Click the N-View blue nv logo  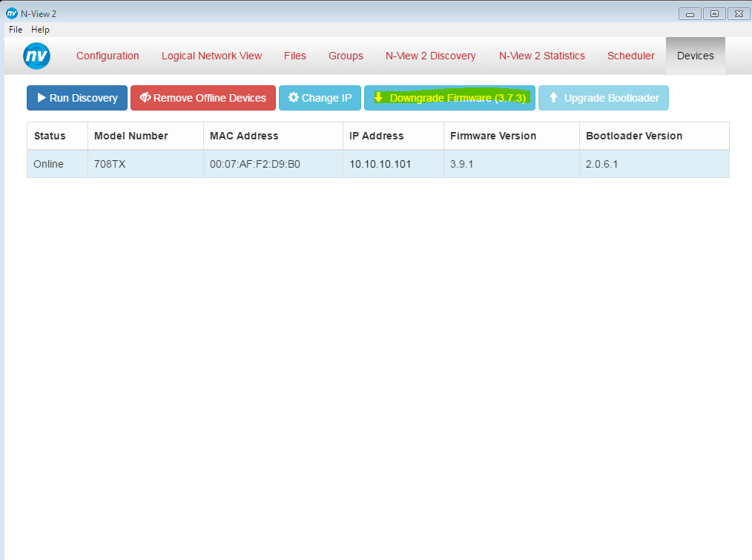[x=36, y=56]
